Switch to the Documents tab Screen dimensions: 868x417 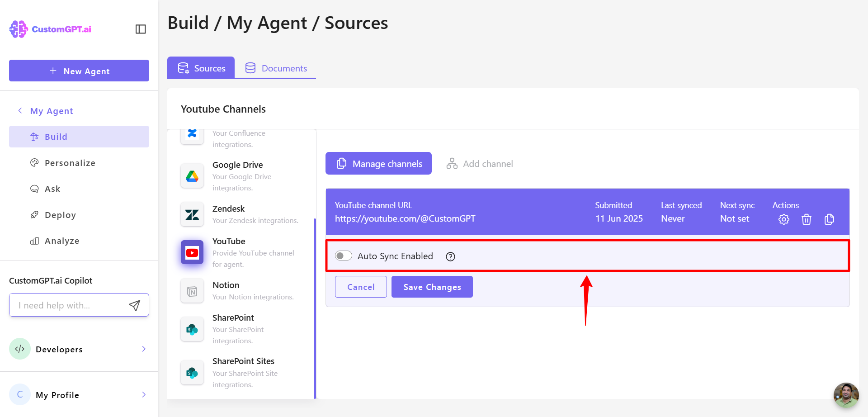[x=276, y=68]
